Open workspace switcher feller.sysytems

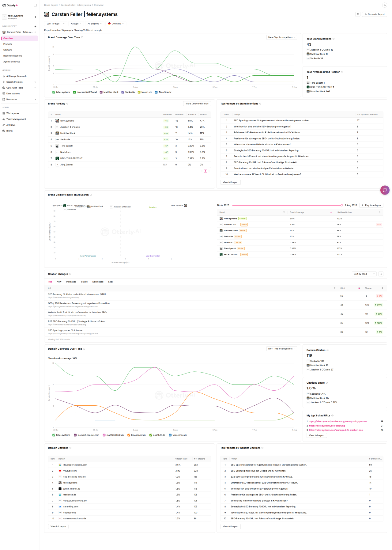[x=20, y=17]
